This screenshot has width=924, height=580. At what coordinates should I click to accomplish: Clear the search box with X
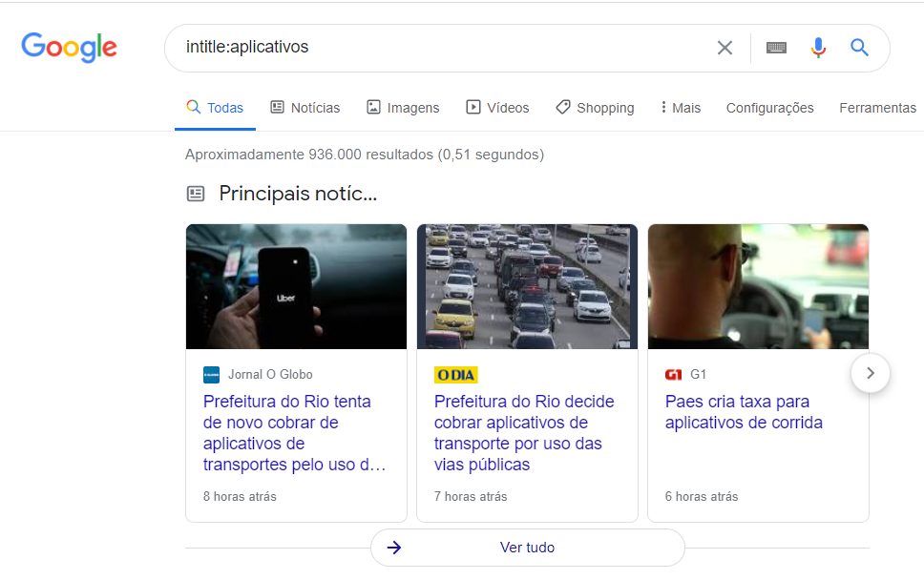point(724,48)
